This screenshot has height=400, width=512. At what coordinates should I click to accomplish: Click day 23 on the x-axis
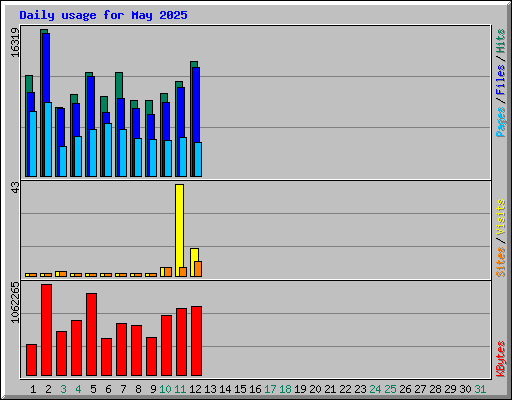point(360,389)
